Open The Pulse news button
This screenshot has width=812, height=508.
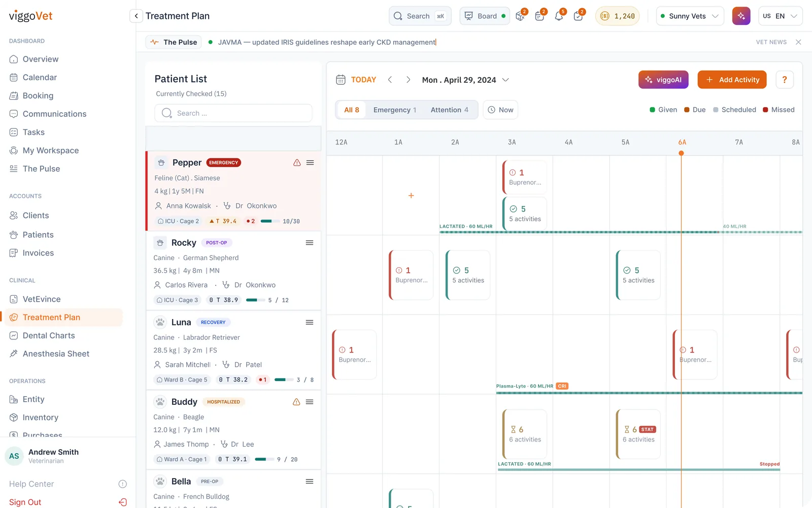coord(174,42)
